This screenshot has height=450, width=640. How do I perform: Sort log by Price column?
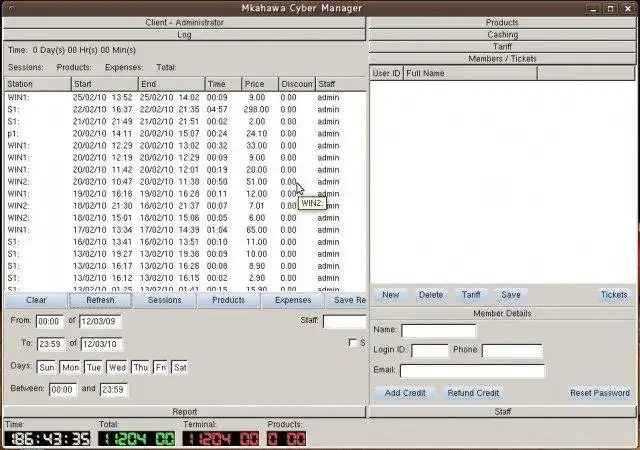click(260, 84)
